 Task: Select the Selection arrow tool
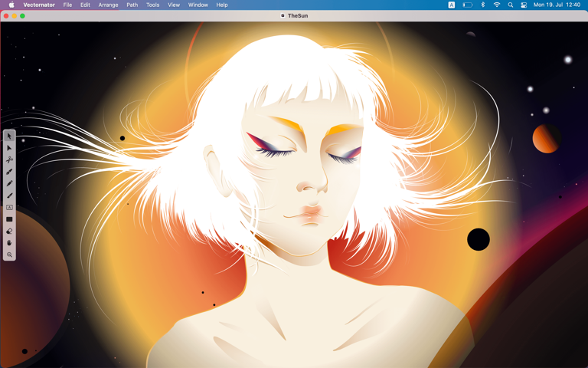tap(9, 136)
